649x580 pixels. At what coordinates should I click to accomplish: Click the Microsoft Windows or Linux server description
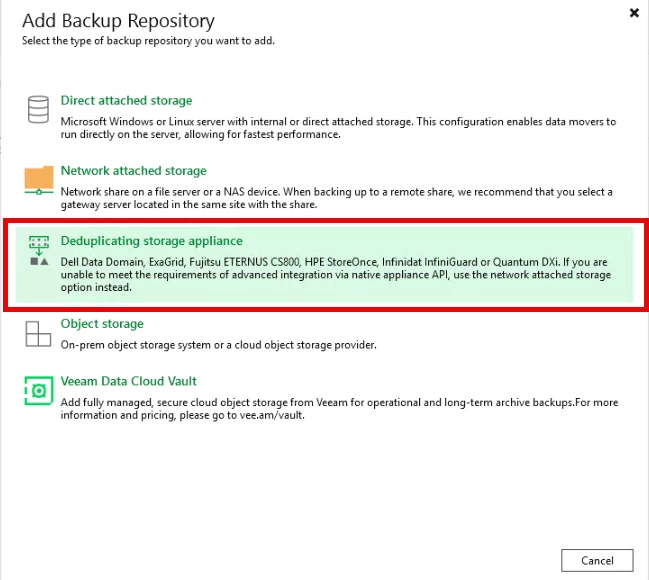point(338,128)
